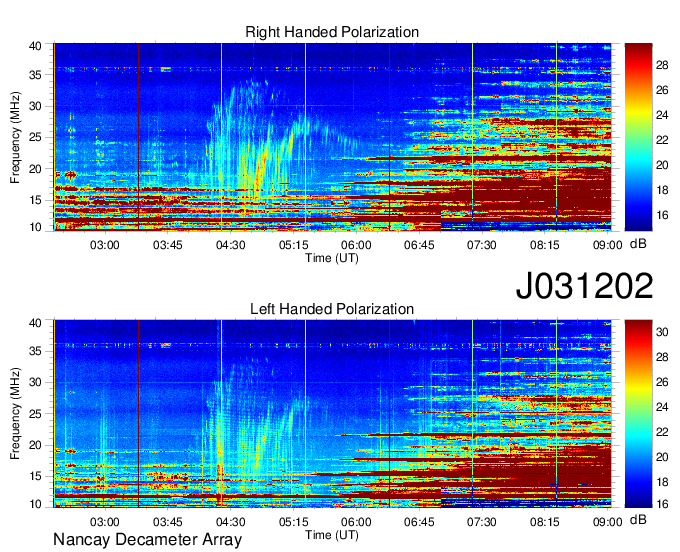Click "Time (UT)" label under the top plot
680x552 pixels.
(x=332, y=258)
